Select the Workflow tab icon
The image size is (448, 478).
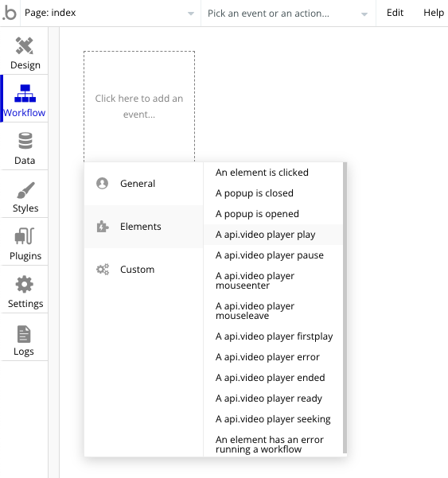[x=25, y=93]
